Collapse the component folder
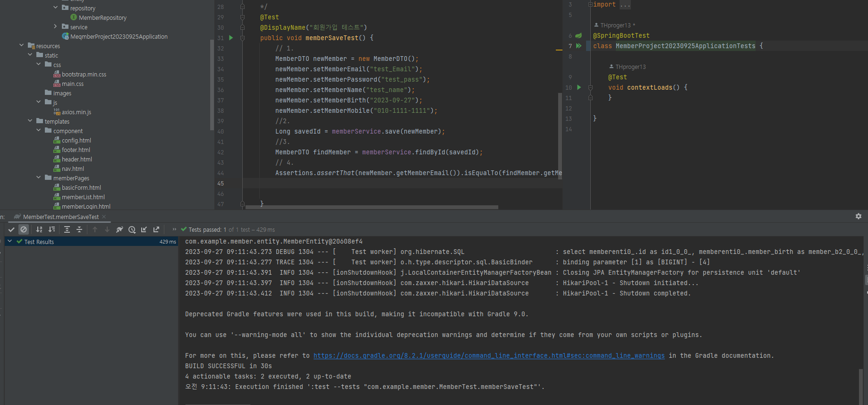 coord(38,130)
